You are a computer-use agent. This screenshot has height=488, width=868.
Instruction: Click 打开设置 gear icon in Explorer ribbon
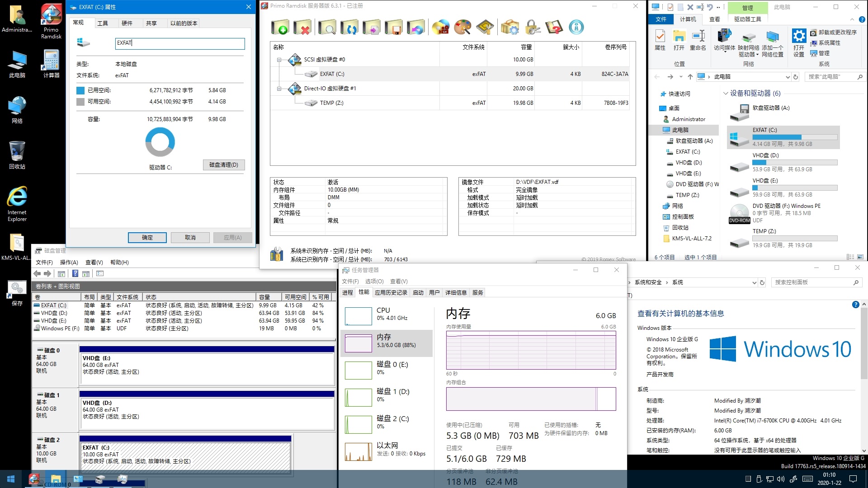coord(799,42)
